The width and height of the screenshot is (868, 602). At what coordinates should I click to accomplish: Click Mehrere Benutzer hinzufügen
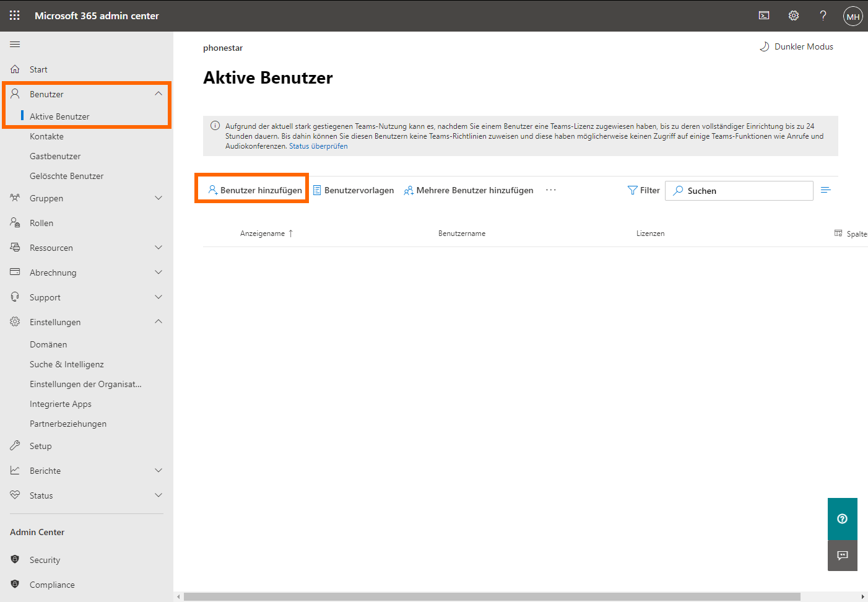(x=469, y=190)
